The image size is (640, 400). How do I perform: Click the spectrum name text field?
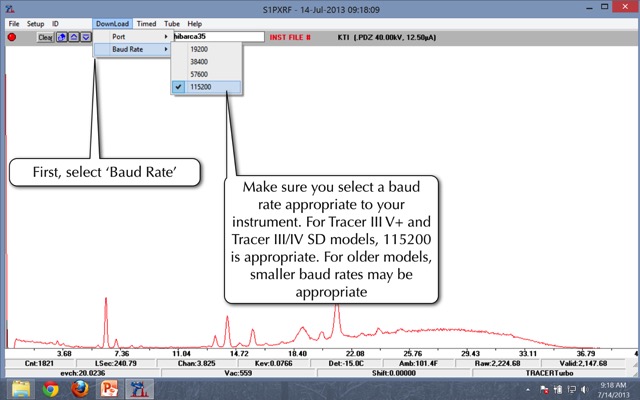[218, 37]
